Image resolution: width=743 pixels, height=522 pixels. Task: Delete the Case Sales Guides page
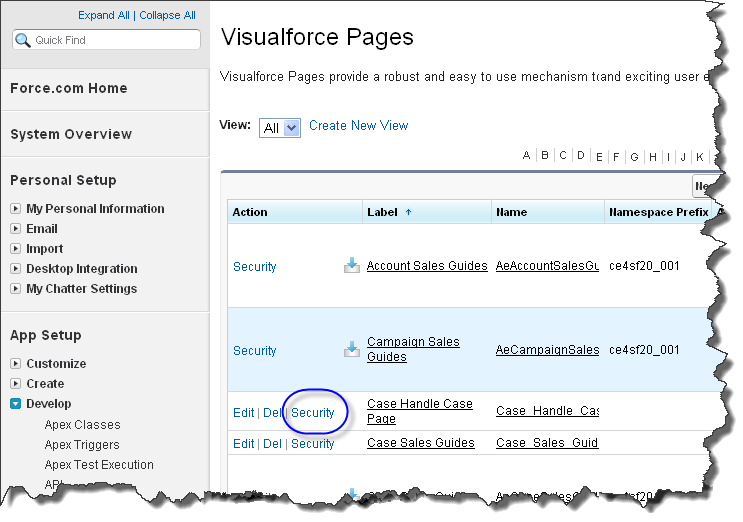(x=272, y=443)
